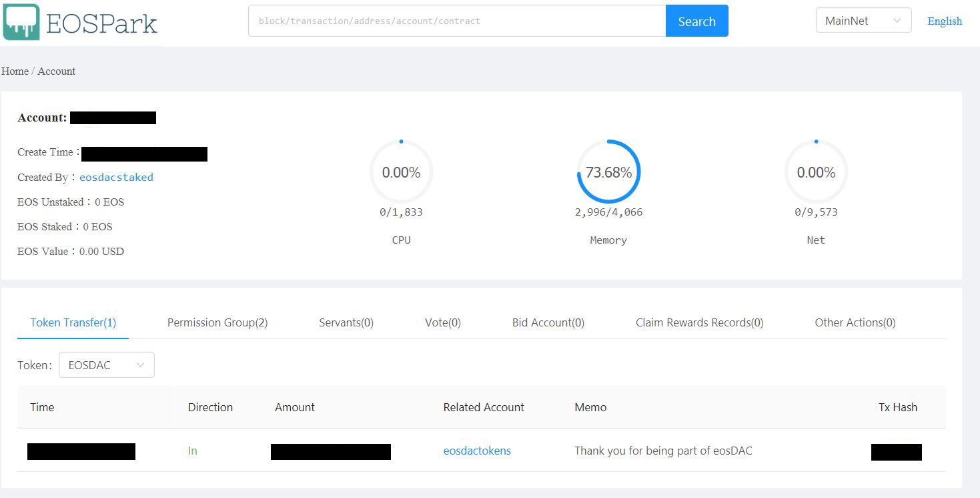This screenshot has width=980, height=498.
Task: Open the eosdacstaked creator account
Action: [116, 178]
